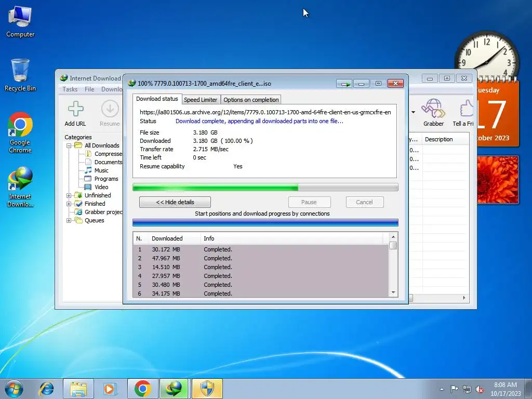Open Computer desktop icon
Image resolution: width=532 pixels, height=399 pixels.
20,22
